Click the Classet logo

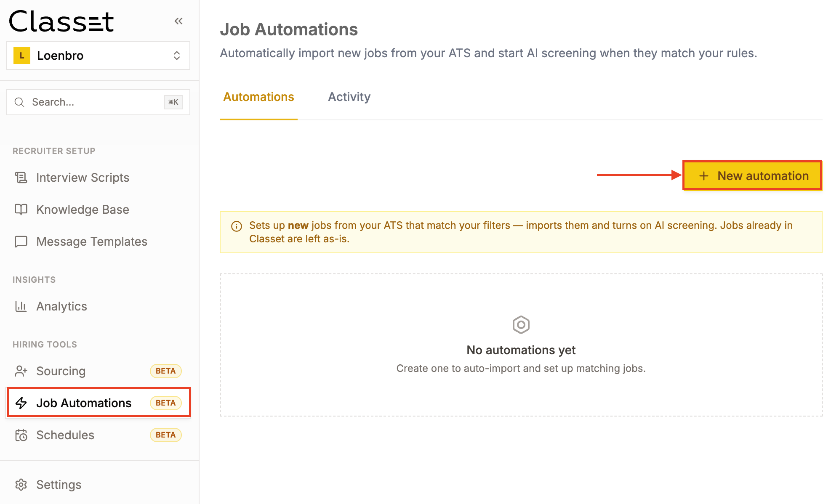pos(61,22)
